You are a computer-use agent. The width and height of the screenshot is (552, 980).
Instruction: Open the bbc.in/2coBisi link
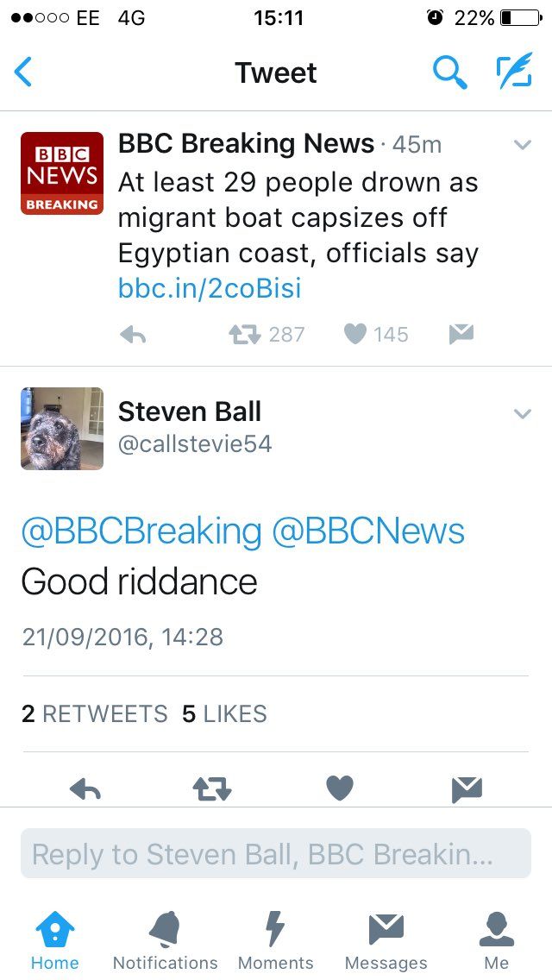pyautogui.click(x=210, y=289)
